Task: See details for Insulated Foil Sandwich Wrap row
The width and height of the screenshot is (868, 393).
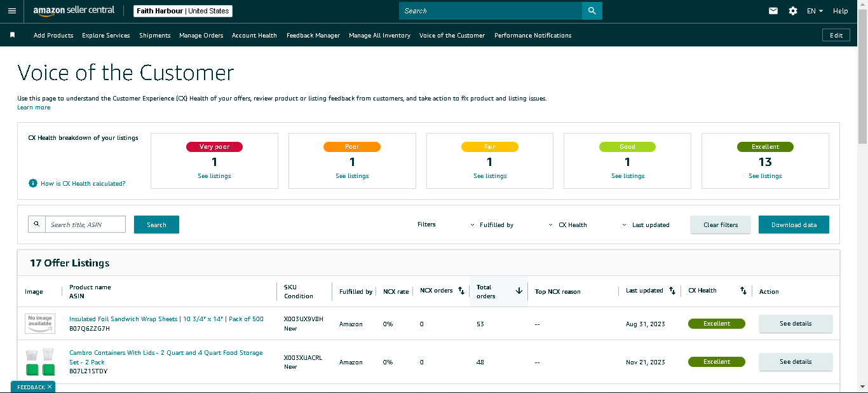Action: pyautogui.click(x=796, y=324)
